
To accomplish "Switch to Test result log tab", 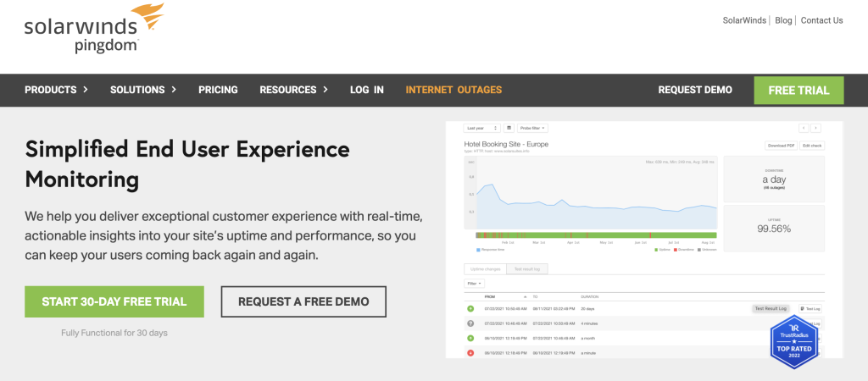I will [527, 268].
